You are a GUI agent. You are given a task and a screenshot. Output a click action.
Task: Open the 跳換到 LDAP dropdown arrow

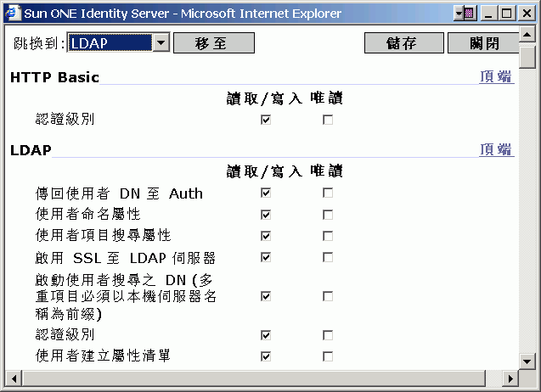161,42
